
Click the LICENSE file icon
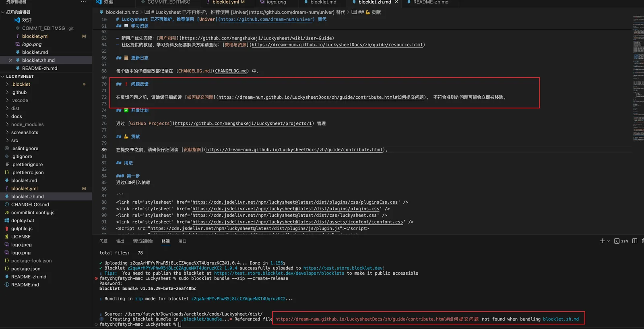pyautogui.click(x=7, y=237)
